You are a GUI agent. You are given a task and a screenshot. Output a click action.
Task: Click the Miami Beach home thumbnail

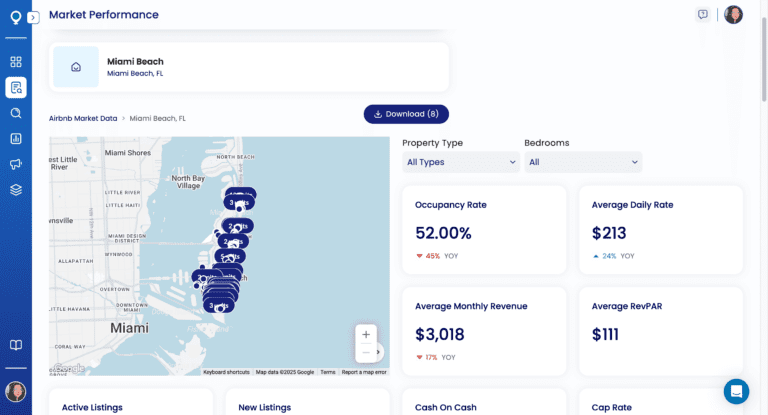(x=76, y=67)
